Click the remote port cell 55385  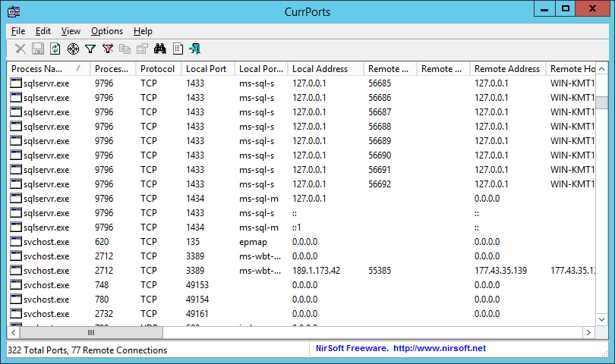coord(380,271)
